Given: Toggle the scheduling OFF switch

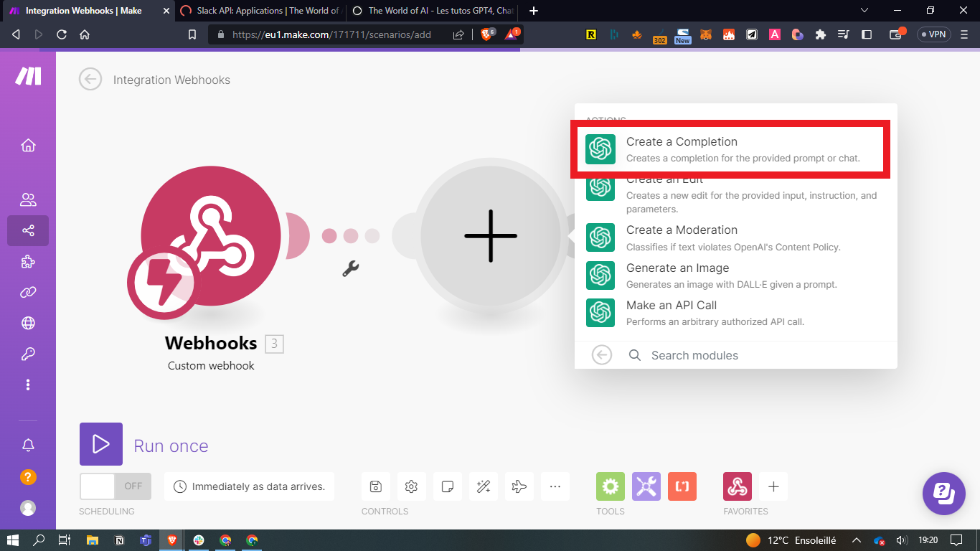Looking at the screenshot, I should coord(115,486).
